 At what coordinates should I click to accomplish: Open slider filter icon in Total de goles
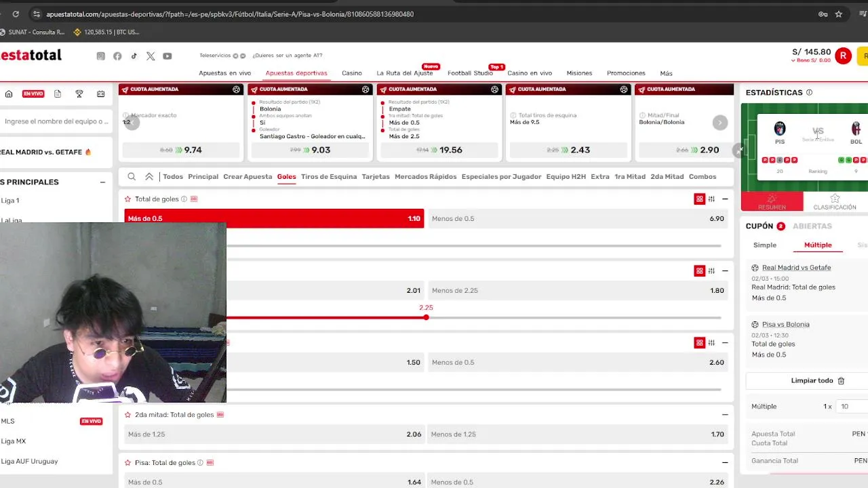pos(711,199)
